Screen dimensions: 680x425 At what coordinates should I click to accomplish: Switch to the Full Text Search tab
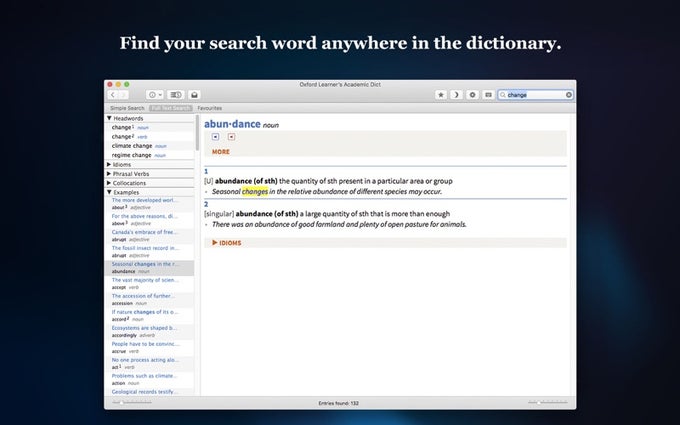(170, 108)
